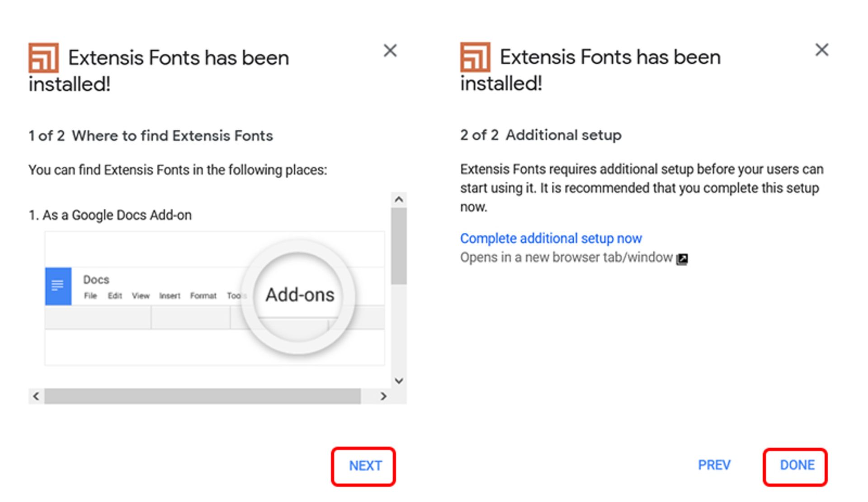Go back using the PREV button
Screen dimensions: 868x502
tap(714, 465)
